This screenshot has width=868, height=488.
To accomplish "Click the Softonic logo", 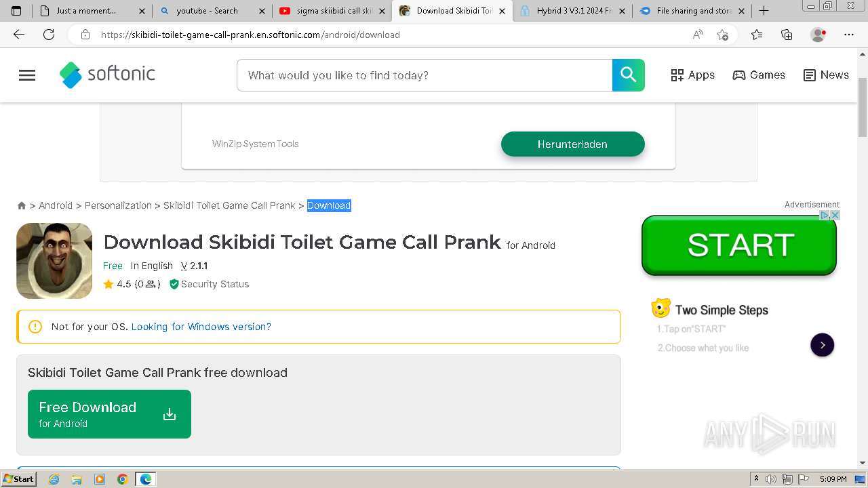I will point(107,75).
